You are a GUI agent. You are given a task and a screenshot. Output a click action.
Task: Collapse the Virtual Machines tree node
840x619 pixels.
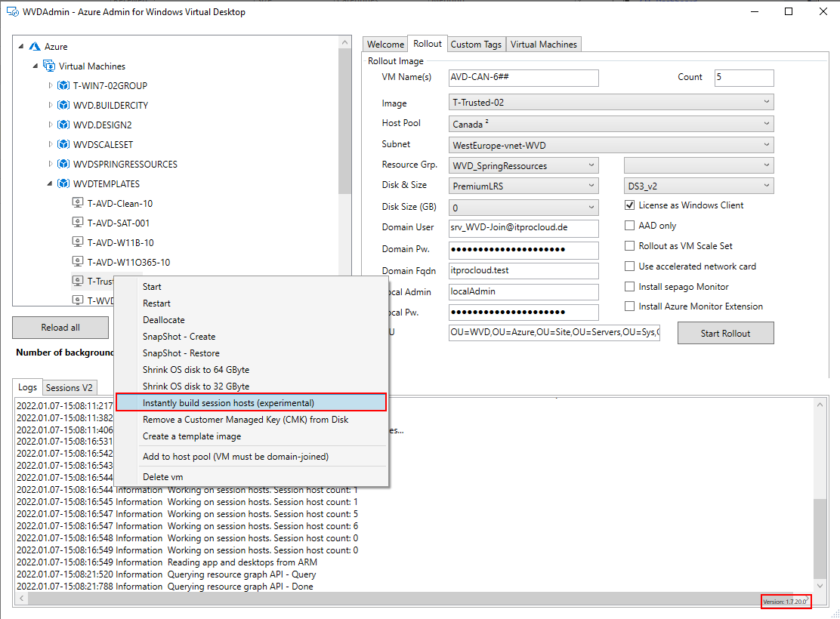36,66
